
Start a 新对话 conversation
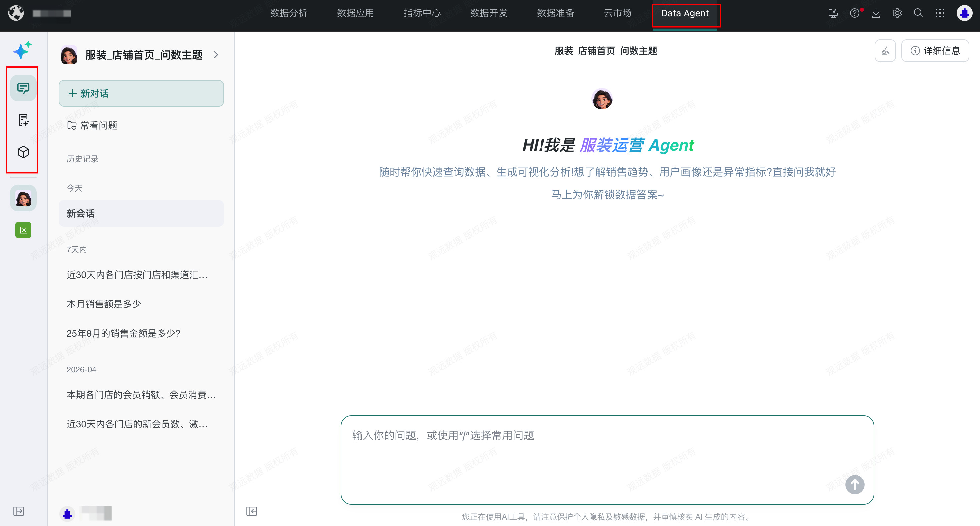tap(141, 93)
